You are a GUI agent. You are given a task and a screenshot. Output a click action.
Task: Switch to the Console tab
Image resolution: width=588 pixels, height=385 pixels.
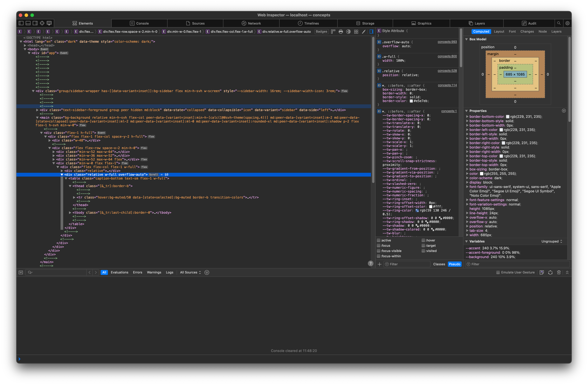(x=139, y=23)
